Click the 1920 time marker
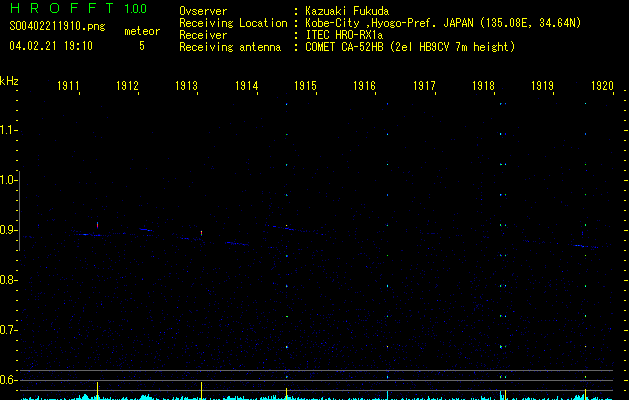The height and width of the screenshot is (400, 629). tap(601, 87)
